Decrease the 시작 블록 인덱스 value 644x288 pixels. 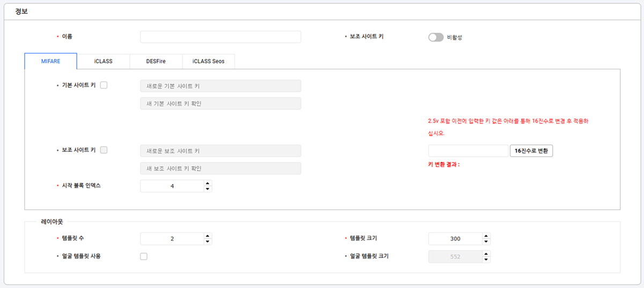click(208, 189)
